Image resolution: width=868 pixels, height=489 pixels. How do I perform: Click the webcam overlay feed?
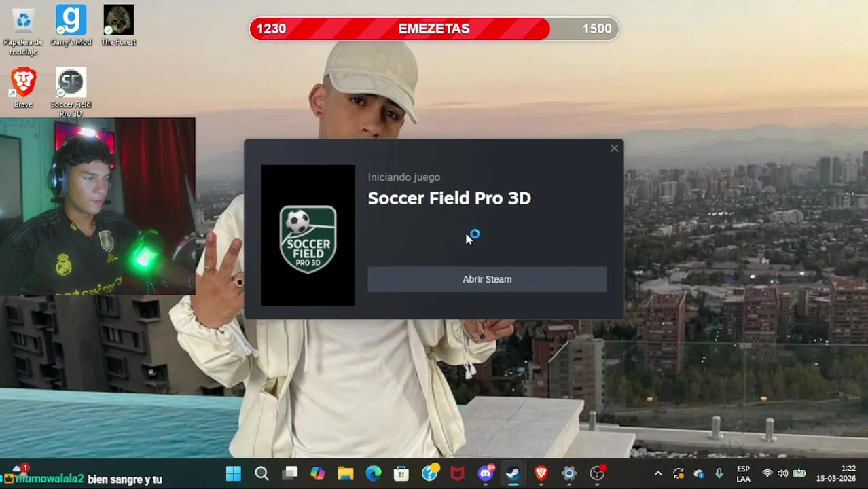click(x=98, y=206)
